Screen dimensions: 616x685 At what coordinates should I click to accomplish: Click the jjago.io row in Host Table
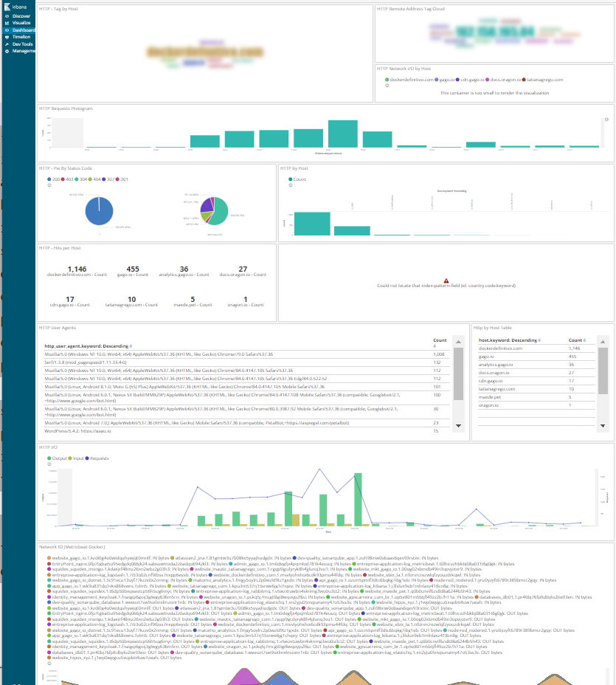tap(487, 356)
